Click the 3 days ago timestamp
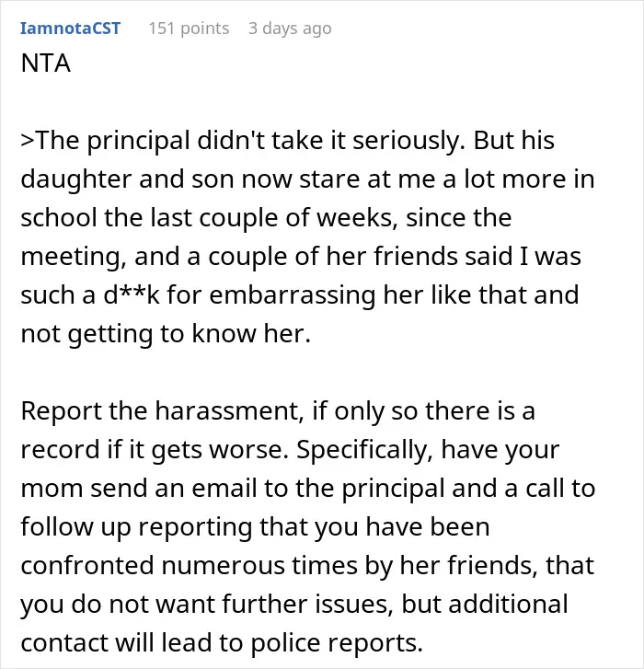The width and height of the screenshot is (644, 669). coord(290,29)
